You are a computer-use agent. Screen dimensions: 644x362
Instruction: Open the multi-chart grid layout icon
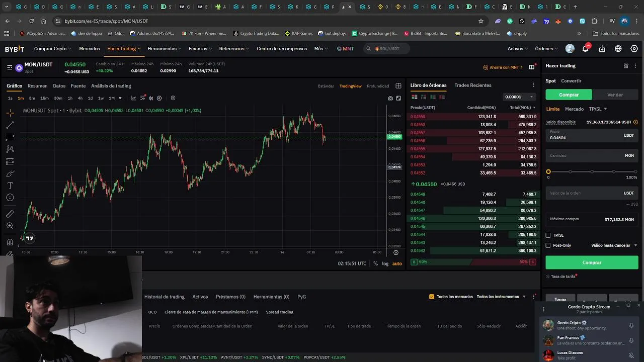pyautogui.click(x=398, y=86)
